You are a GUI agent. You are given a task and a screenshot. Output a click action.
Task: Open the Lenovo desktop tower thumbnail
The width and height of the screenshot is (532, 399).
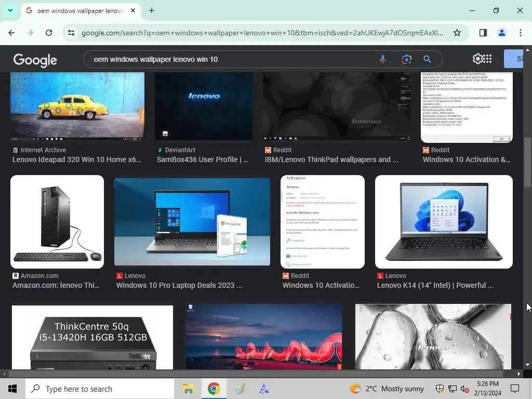[x=57, y=222]
